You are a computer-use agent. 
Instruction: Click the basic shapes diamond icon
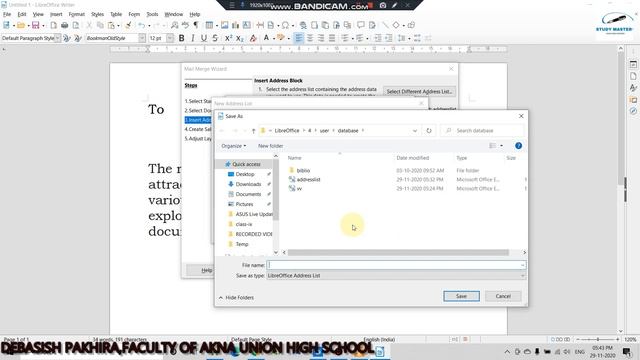[x=396, y=25]
